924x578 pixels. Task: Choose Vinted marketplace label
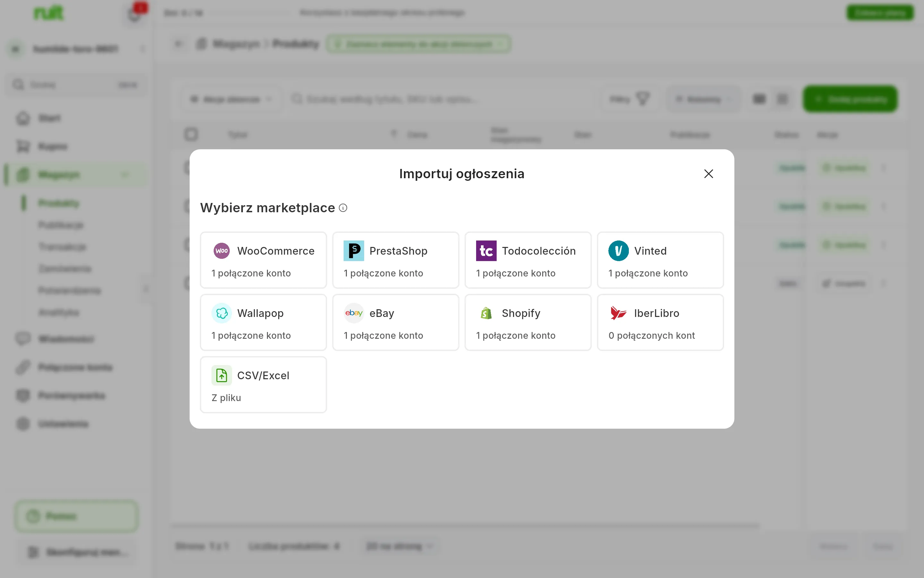(x=650, y=251)
